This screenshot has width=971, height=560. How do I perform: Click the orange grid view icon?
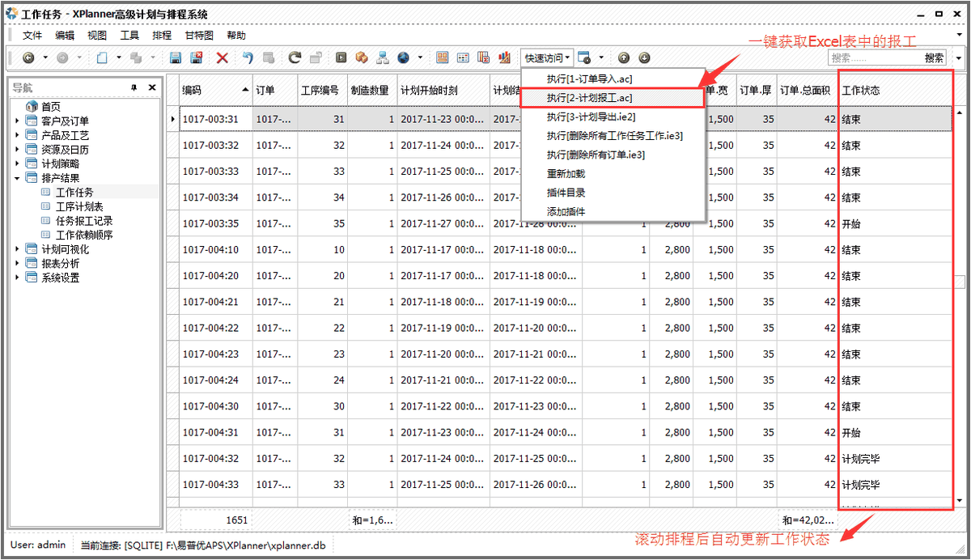pyautogui.click(x=442, y=57)
